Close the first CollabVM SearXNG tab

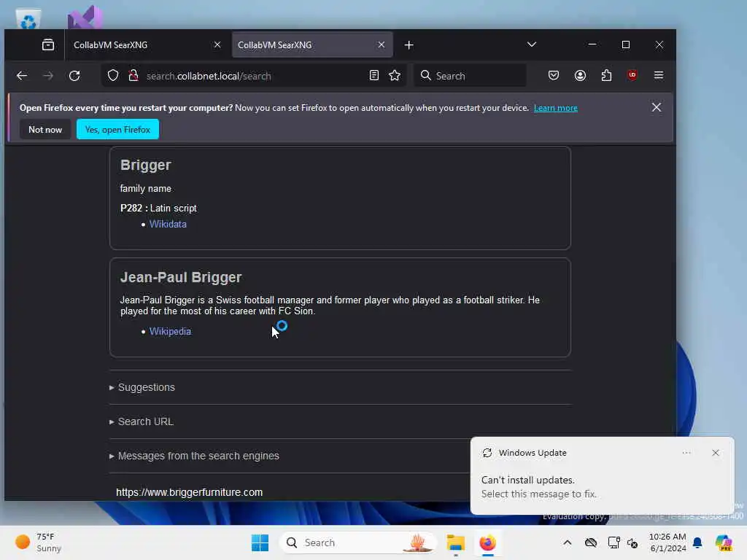pos(217,44)
